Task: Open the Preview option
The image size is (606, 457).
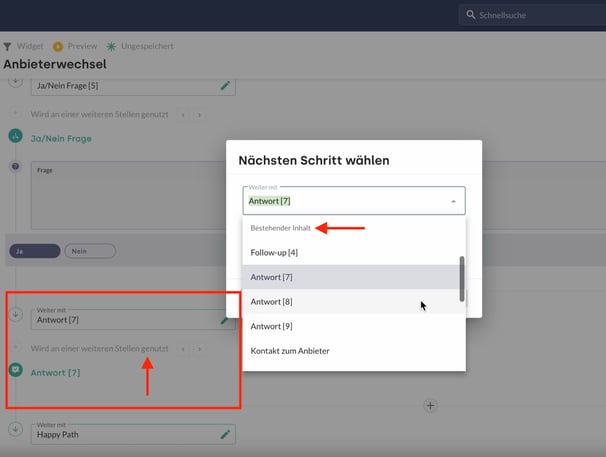Action: click(58, 46)
